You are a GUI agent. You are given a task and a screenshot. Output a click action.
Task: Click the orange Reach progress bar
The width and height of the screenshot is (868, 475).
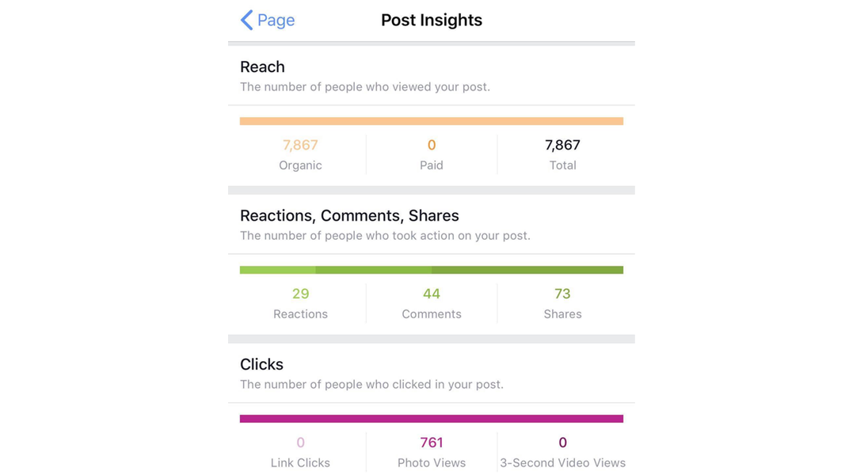(x=432, y=120)
